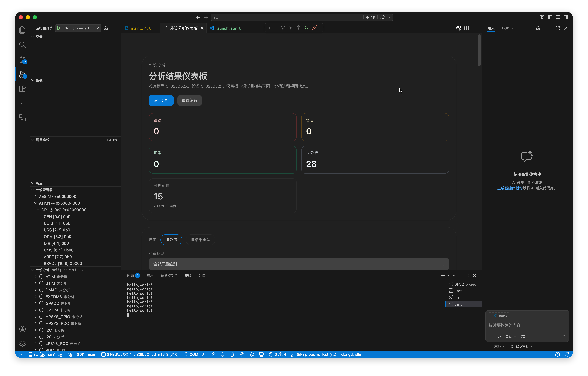Open the SiFli sidebar icon
588x376 pixels.
point(22,103)
